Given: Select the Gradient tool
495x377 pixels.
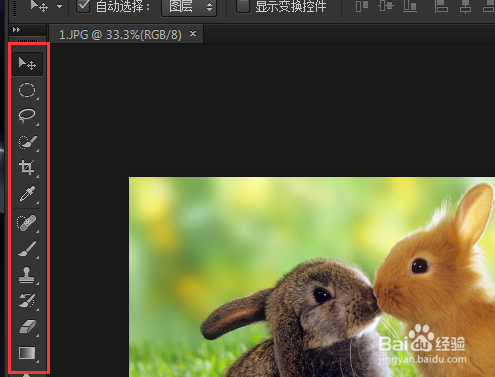Looking at the screenshot, I should (27, 353).
